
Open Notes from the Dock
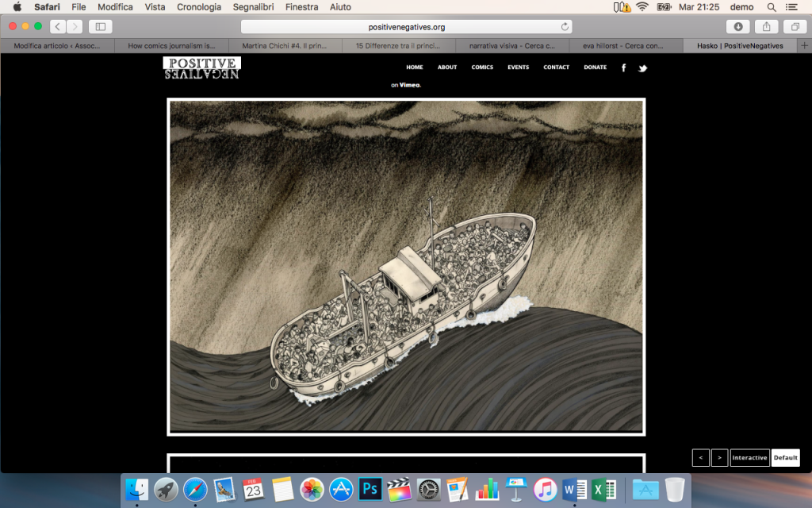pos(283,489)
